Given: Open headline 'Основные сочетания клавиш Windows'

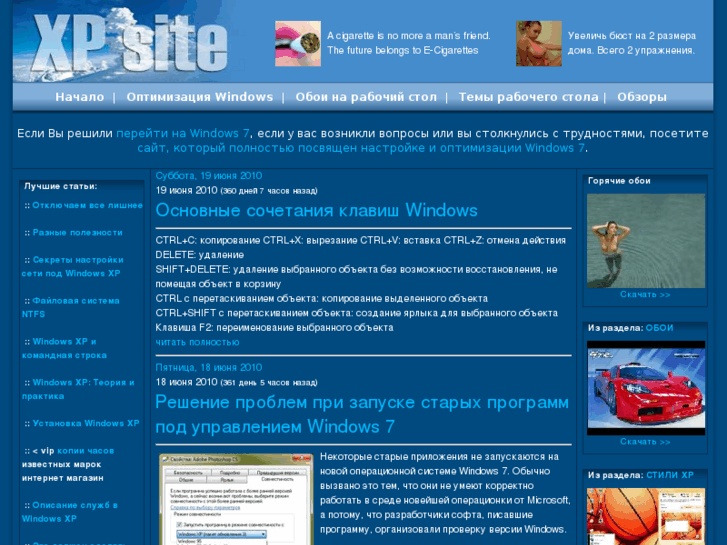Looking at the screenshot, I should point(316,210).
